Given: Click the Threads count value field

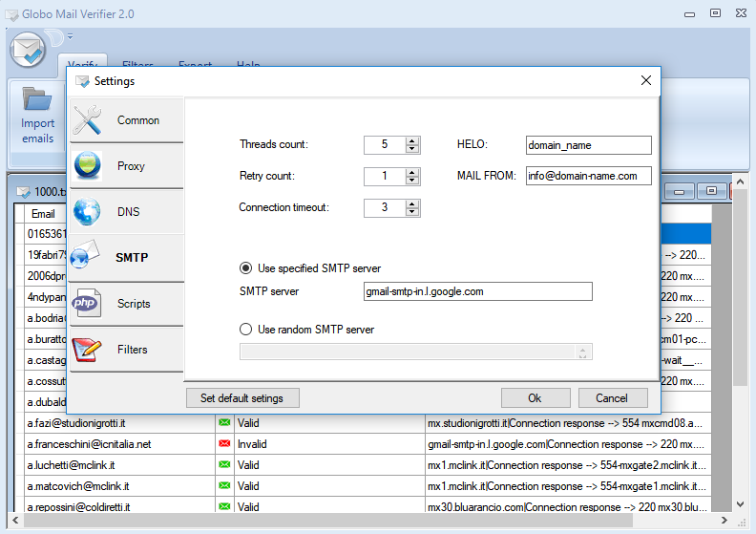Looking at the screenshot, I should pyautogui.click(x=385, y=144).
